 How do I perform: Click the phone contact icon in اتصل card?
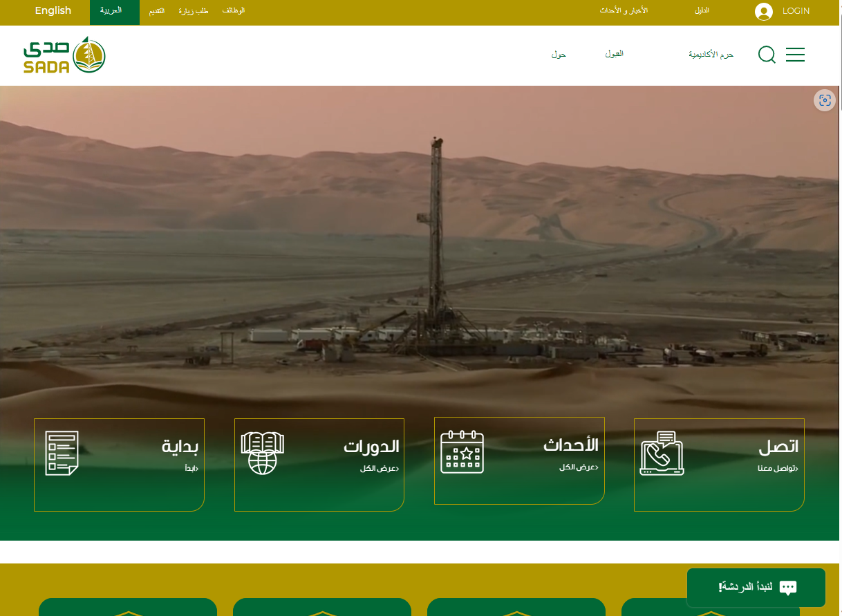(662, 454)
